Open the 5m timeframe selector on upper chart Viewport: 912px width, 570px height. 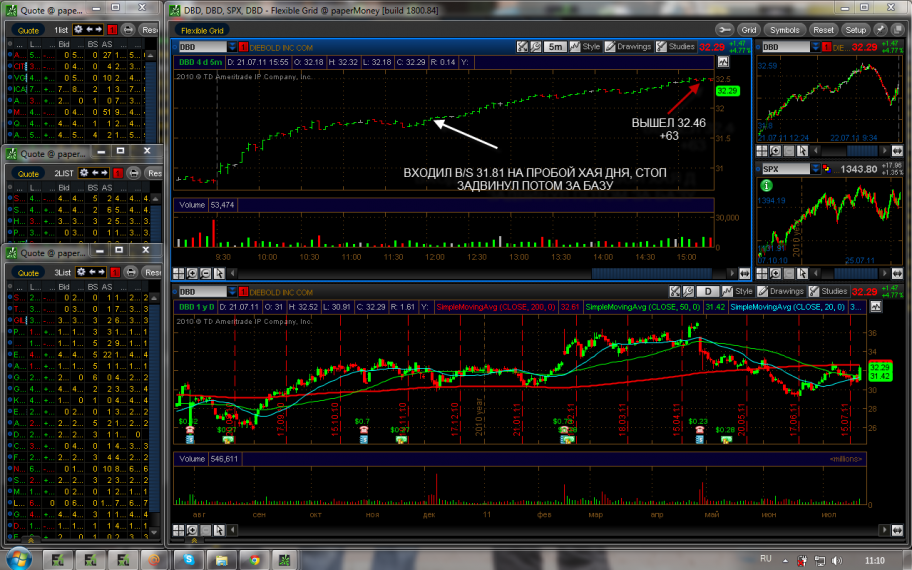click(555, 47)
